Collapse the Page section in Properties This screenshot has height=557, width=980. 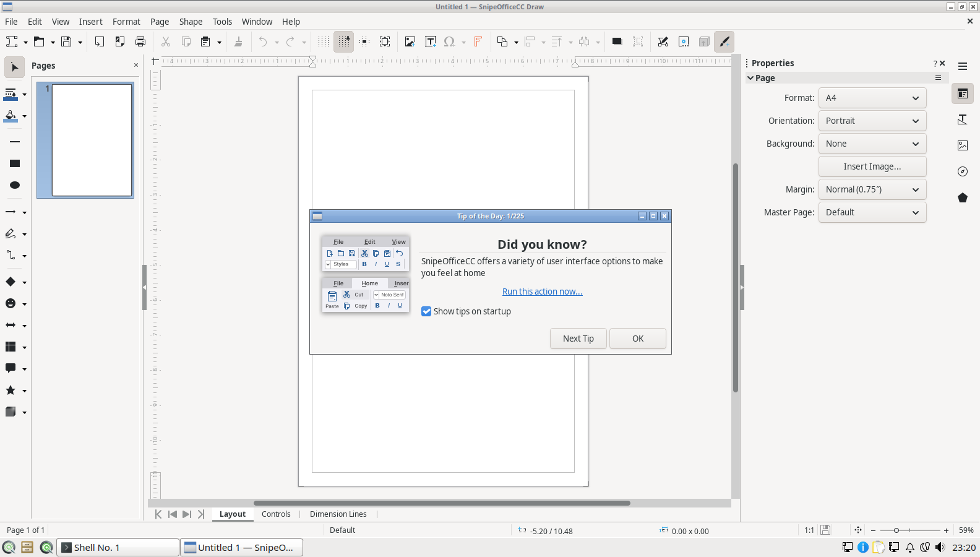click(x=750, y=78)
